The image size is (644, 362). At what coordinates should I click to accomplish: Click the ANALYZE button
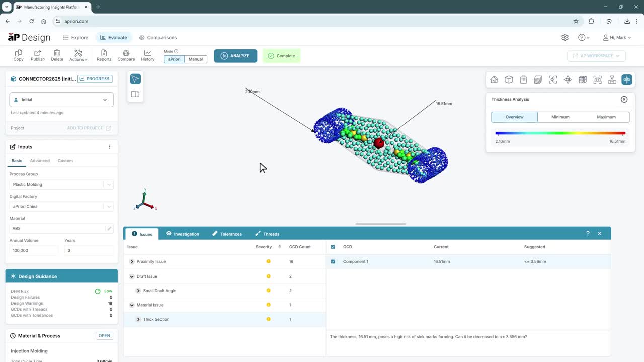pos(235,56)
